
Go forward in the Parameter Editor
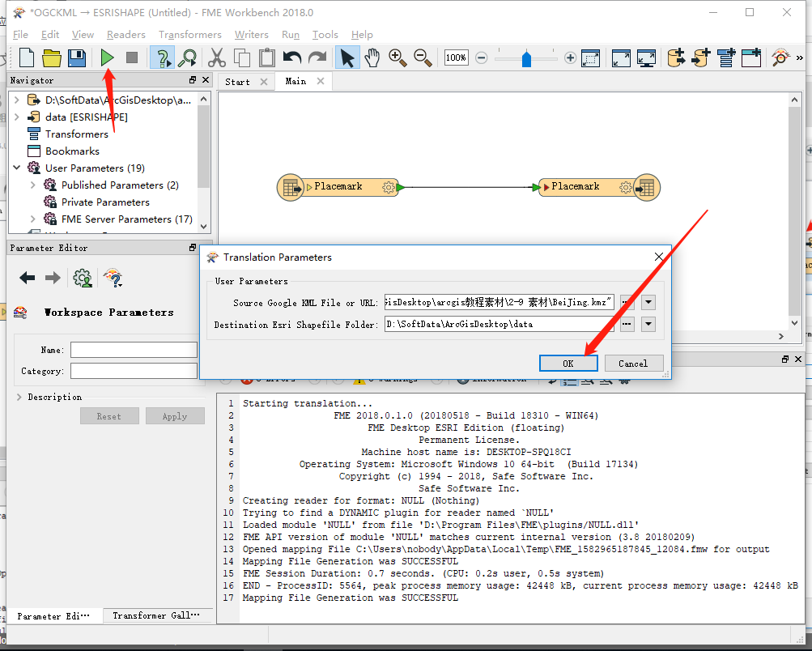point(53,278)
